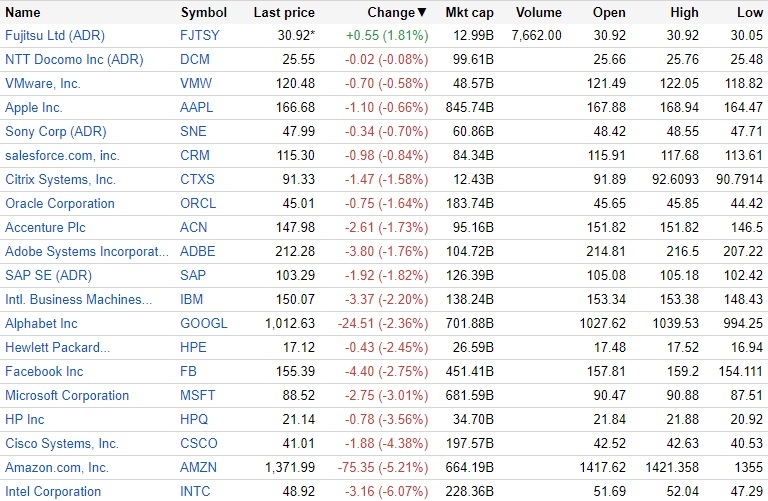Open the Sony Corp (ADR) link
This screenshot has height=501, width=768.
coord(55,132)
